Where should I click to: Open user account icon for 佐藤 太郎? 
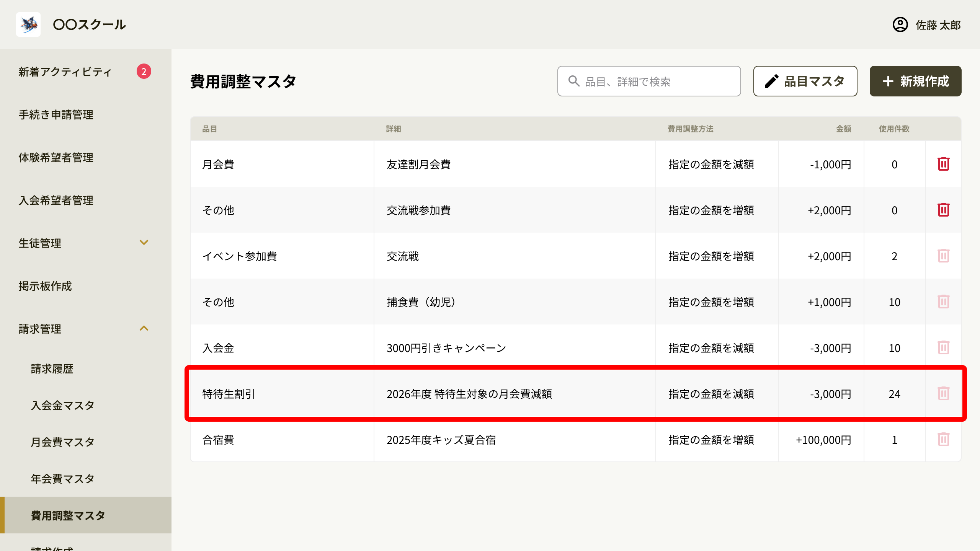(x=900, y=24)
